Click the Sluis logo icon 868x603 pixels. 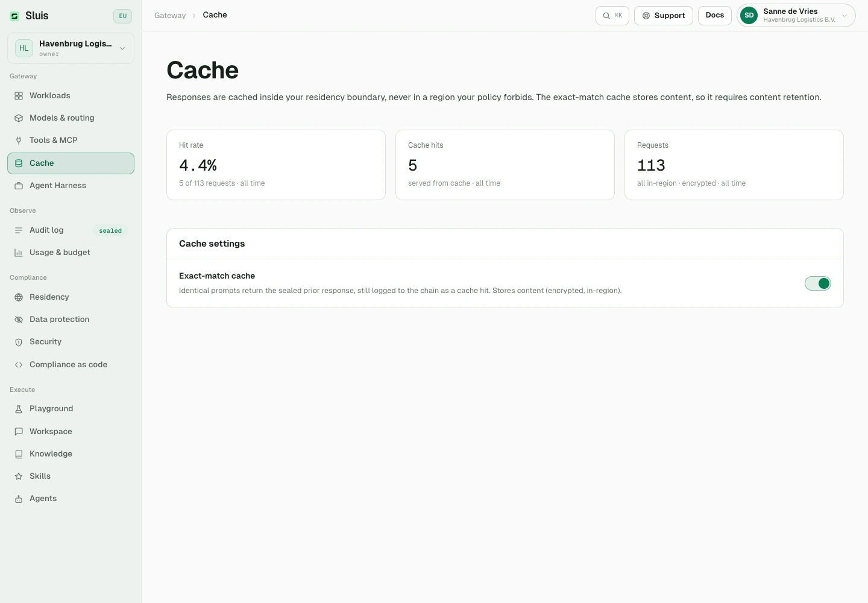14,16
